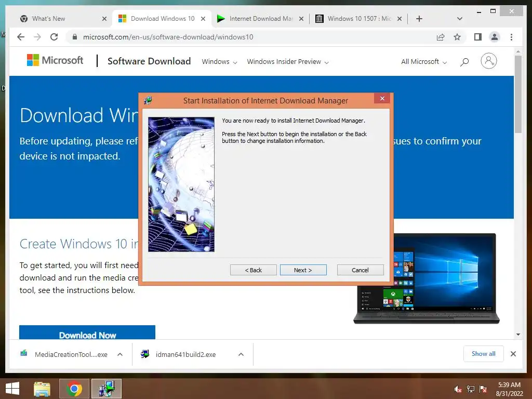Click the IDM installer taskbar icon
Screen dimensions: 532x399
pos(106,389)
